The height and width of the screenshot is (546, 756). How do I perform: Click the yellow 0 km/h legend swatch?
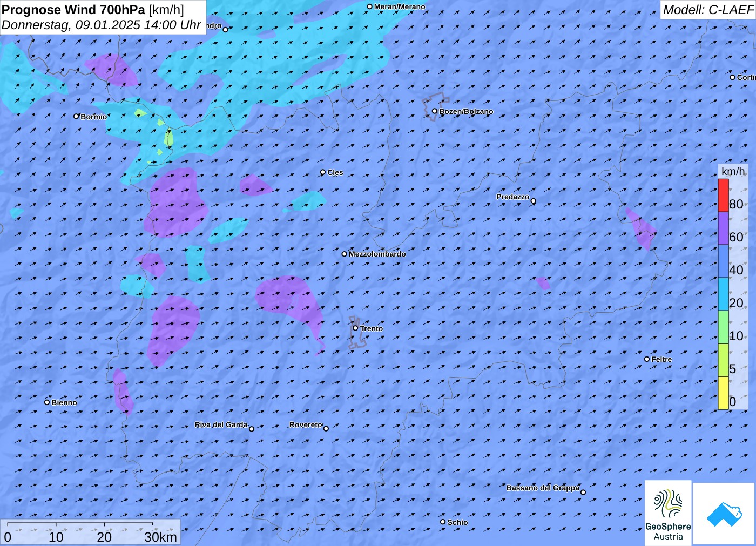coord(723,393)
